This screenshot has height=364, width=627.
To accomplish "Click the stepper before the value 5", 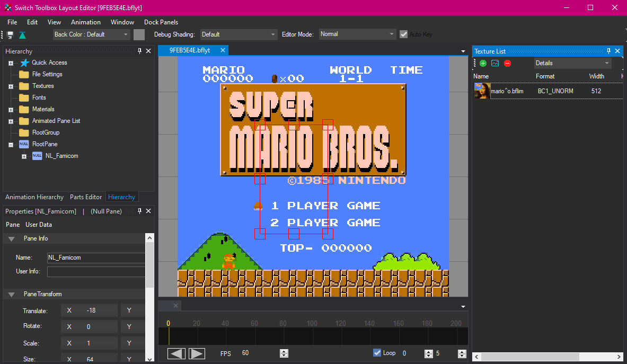I will (x=429, y=353).
